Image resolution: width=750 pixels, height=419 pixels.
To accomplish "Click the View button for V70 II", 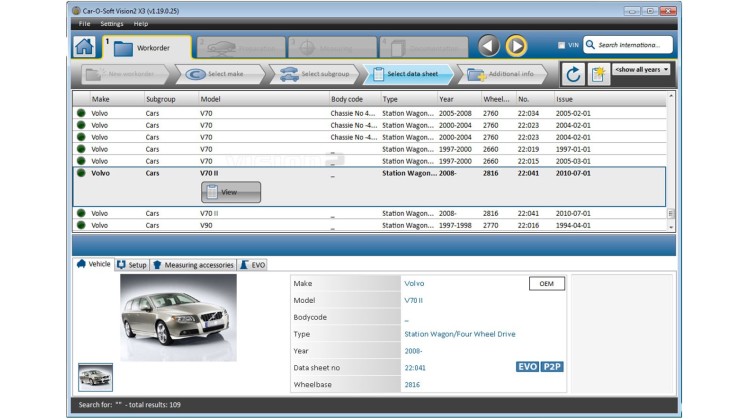I will tap(231, 192).
